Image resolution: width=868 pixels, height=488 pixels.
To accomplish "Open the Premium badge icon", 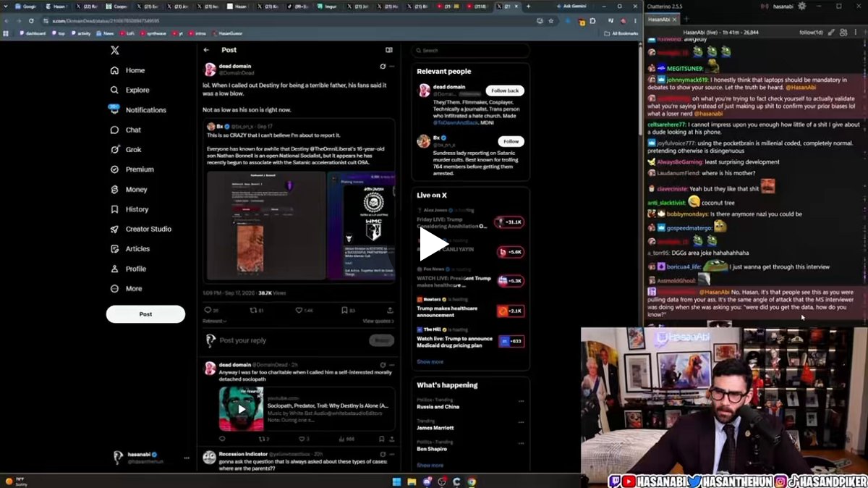I will [114, 169].
